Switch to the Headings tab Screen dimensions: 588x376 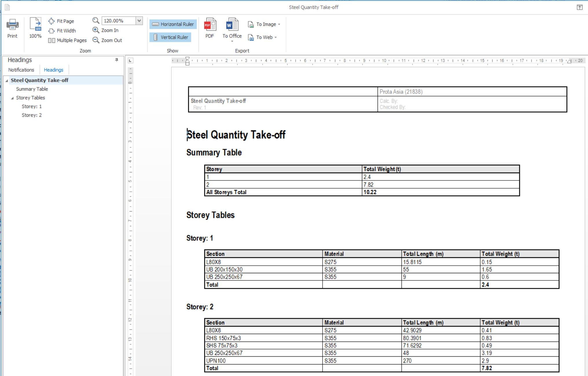54,70
